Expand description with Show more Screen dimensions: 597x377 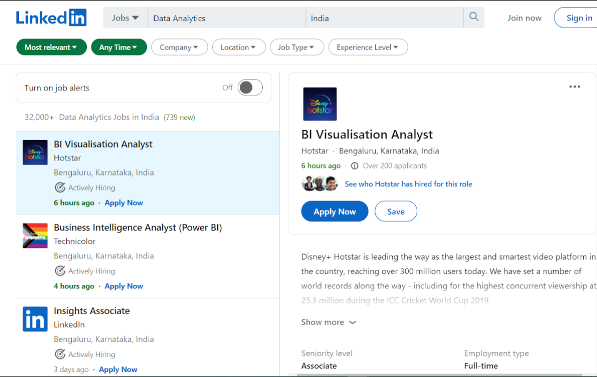point(329,322)
